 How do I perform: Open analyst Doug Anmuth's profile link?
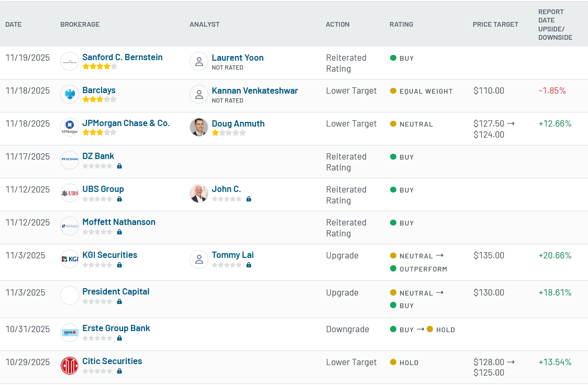pos(238,123)
